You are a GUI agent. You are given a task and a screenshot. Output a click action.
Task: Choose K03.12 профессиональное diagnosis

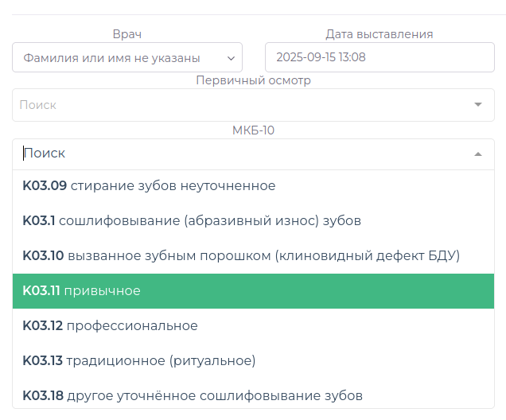[x=111, y=326]
